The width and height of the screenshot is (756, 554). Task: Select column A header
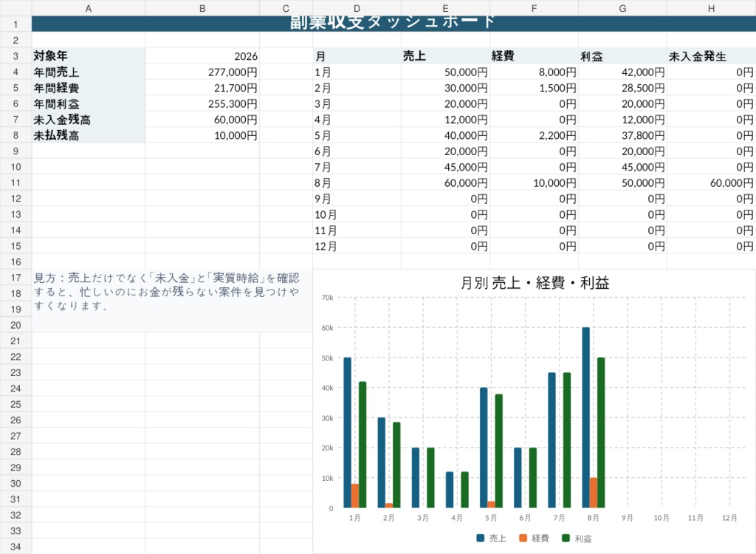pyautogui.click(x=89, y=8)
